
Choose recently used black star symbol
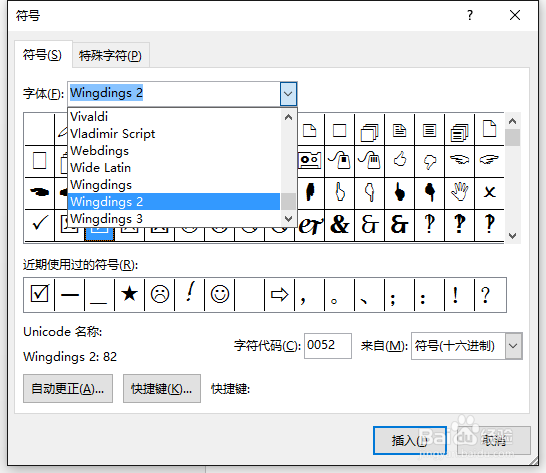(x=129, y=295)
